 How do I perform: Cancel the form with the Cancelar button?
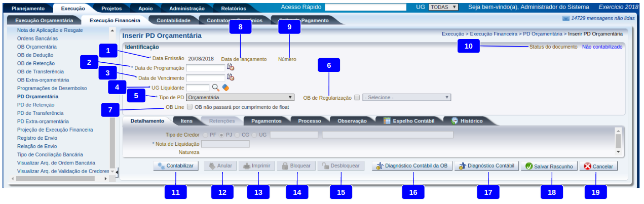coord(598,166)
